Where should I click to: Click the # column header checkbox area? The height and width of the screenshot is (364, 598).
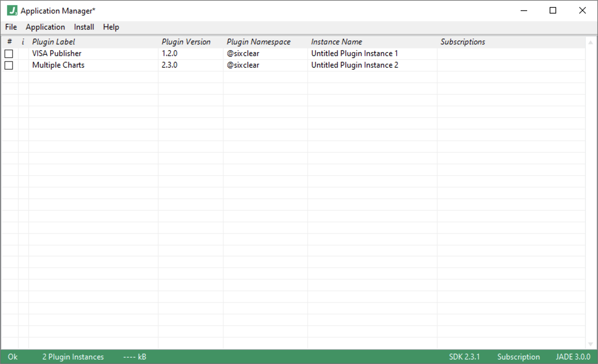coord(10,42)
